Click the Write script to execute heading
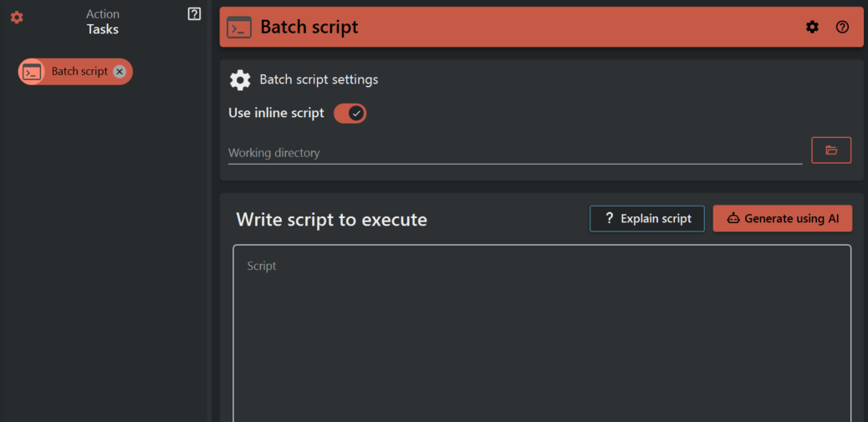Screen dimensions: 868x422 [332, 220]
